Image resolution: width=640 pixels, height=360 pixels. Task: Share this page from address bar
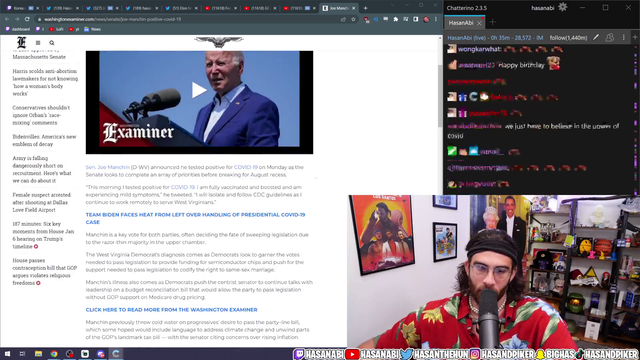[343, 19]
